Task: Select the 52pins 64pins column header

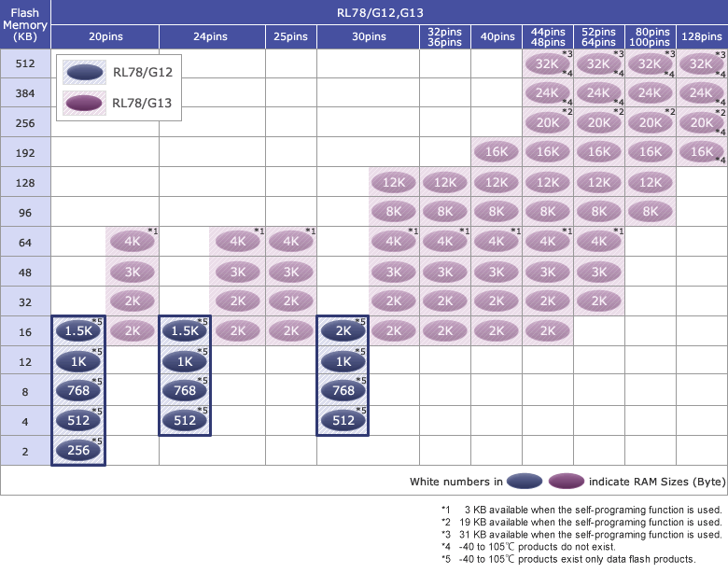Action: [599, 36]
